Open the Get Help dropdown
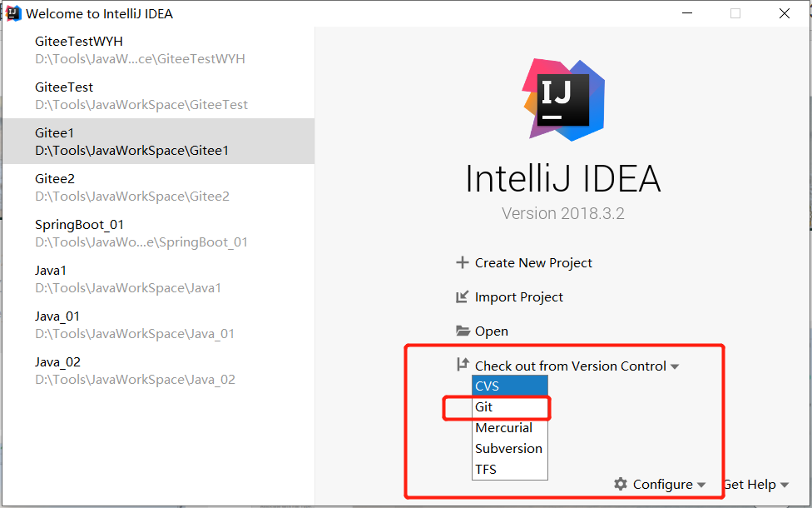This screenshot has height=508, width=812. coord(750,484)
